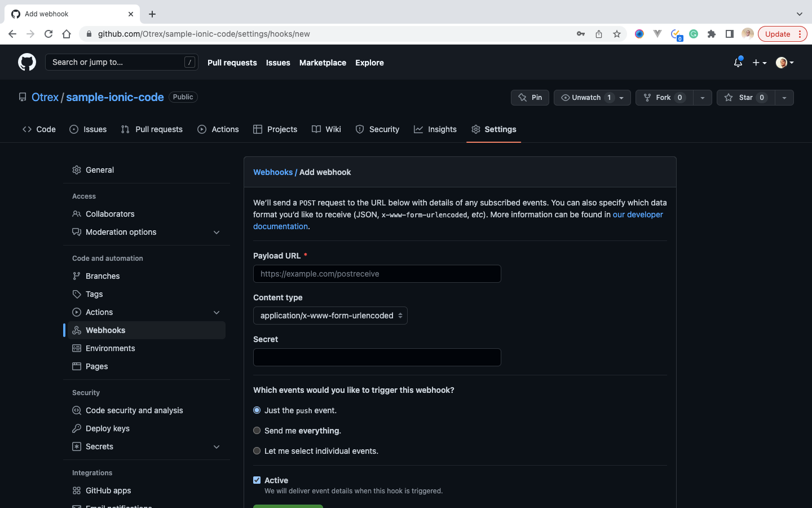The width and height of the screenshot is (812, 508).
Task: Open Deploy keys settings
Action: [x=147, y=428]
